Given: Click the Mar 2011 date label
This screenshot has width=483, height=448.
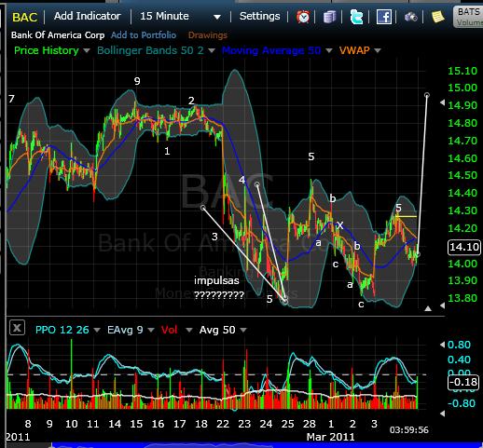Looking at the screenshot, I should [x=330, y=437].
